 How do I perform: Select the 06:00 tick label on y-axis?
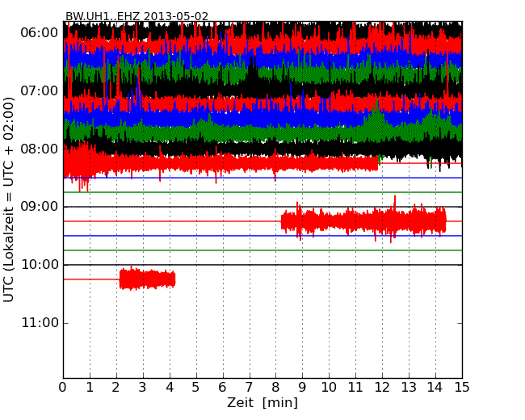[x=39, y=32]
